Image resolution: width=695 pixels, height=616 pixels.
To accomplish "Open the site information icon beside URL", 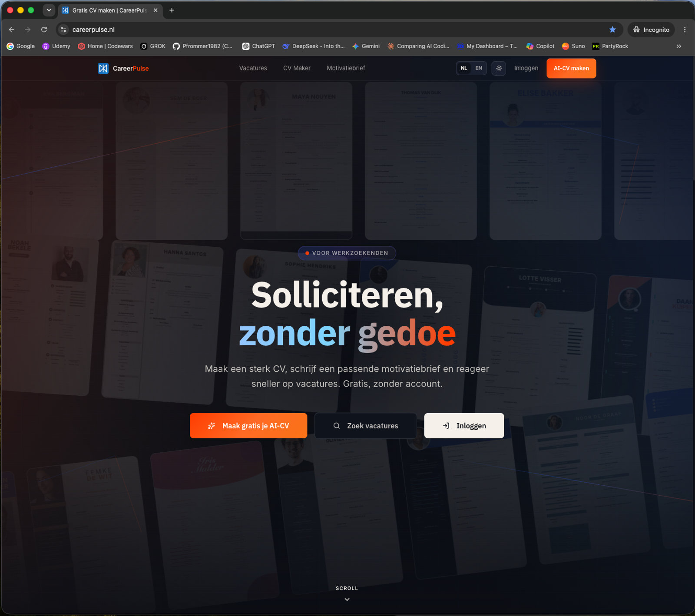I will point(63,30).
